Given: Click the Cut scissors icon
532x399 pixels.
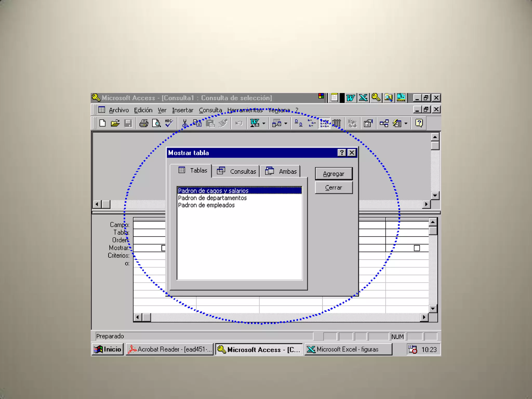Looking at the screenshot, I should [185, 123].
